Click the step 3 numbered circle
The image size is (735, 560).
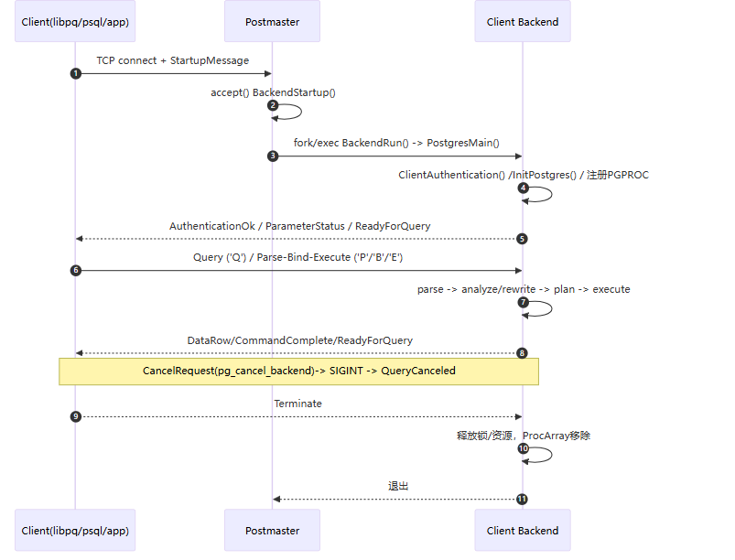[273, 156]
